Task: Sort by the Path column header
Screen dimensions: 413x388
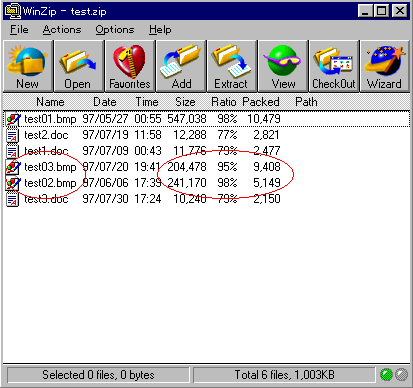Action: (x=306, y=102)
